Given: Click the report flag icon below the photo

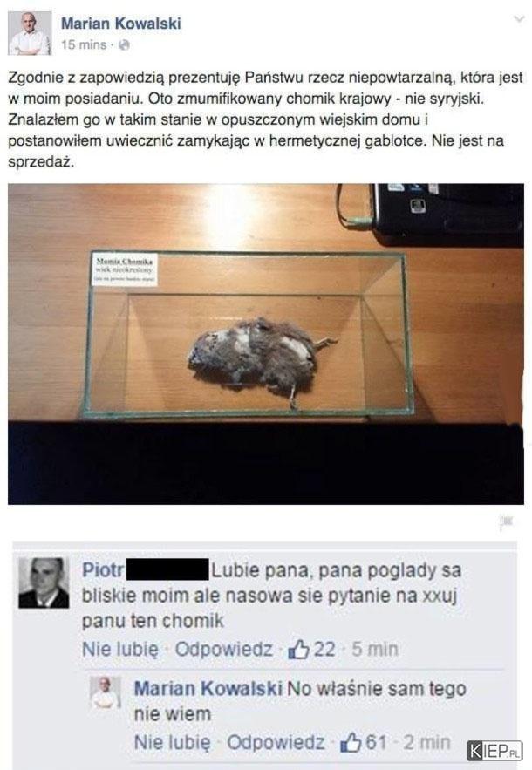Looking at the screenshot, I should coord(506,523).
